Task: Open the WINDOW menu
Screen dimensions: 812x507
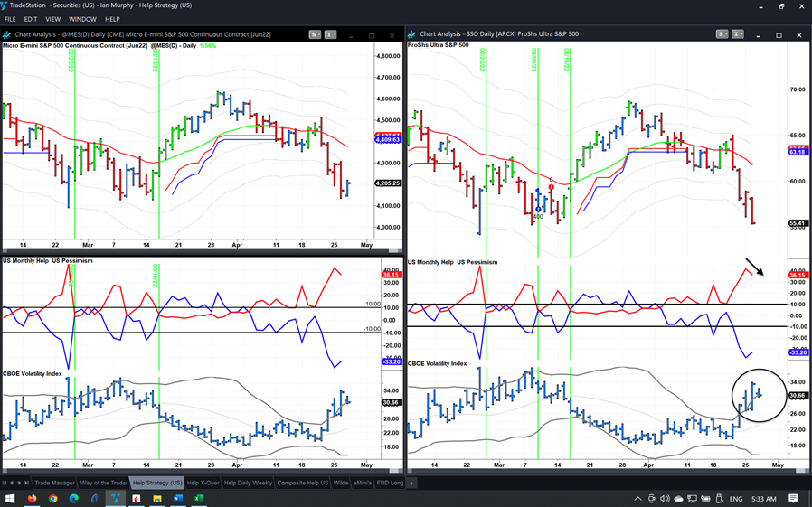Action: pyautogui.click(x=82, y=19)
